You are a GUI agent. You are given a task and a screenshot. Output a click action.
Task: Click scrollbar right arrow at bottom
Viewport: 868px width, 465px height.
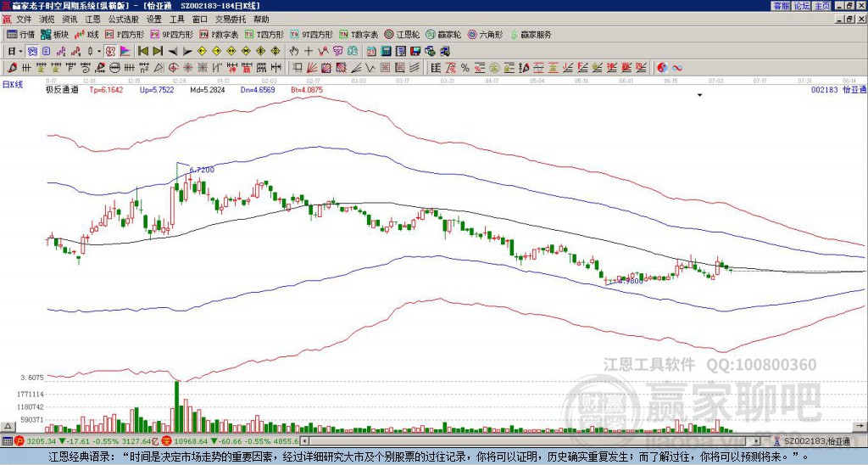point(757,441)
